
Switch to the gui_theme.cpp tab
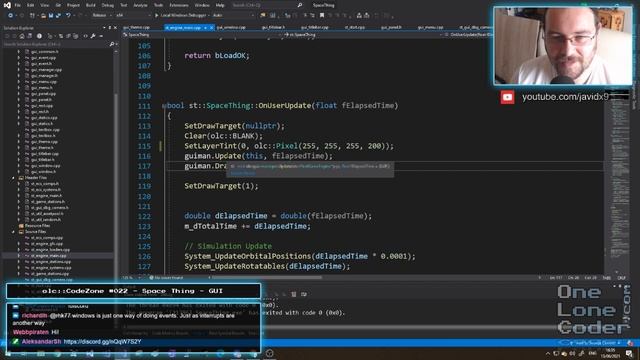click(136, 27)
